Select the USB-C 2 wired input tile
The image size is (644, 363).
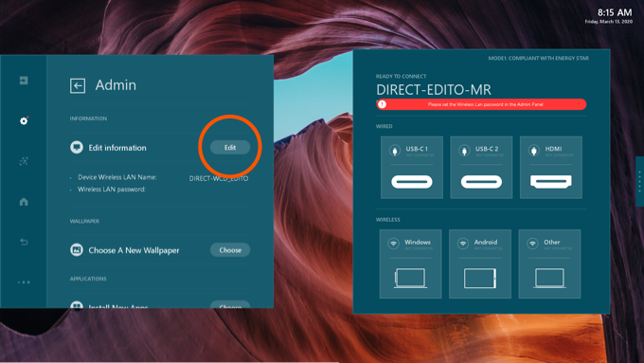481,168
